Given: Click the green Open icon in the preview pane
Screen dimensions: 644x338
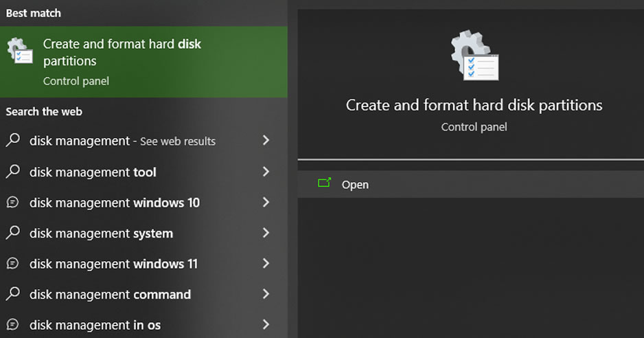Looking at the screenshot, I should coord(324,183).
